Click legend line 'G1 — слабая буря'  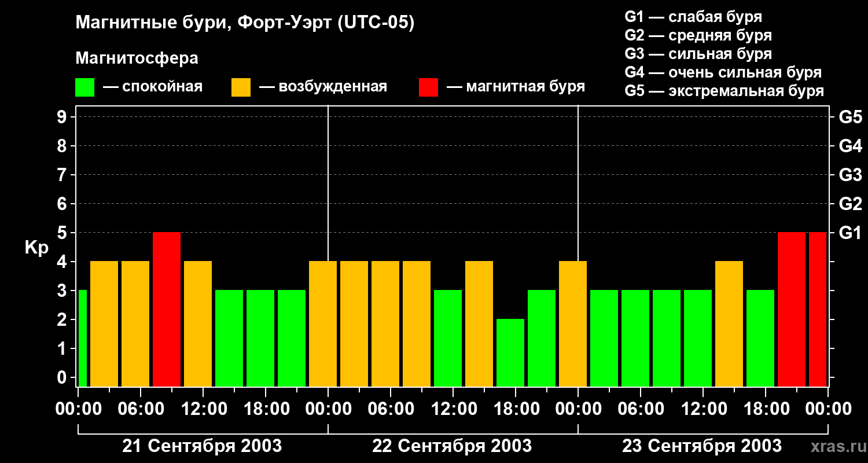click(693, 17)
